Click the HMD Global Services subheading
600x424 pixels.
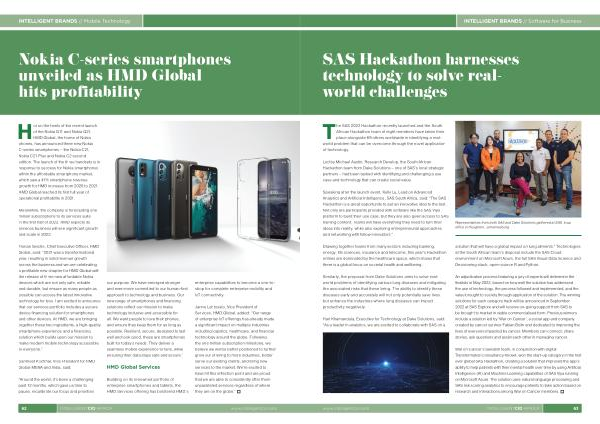pos(133,367)
